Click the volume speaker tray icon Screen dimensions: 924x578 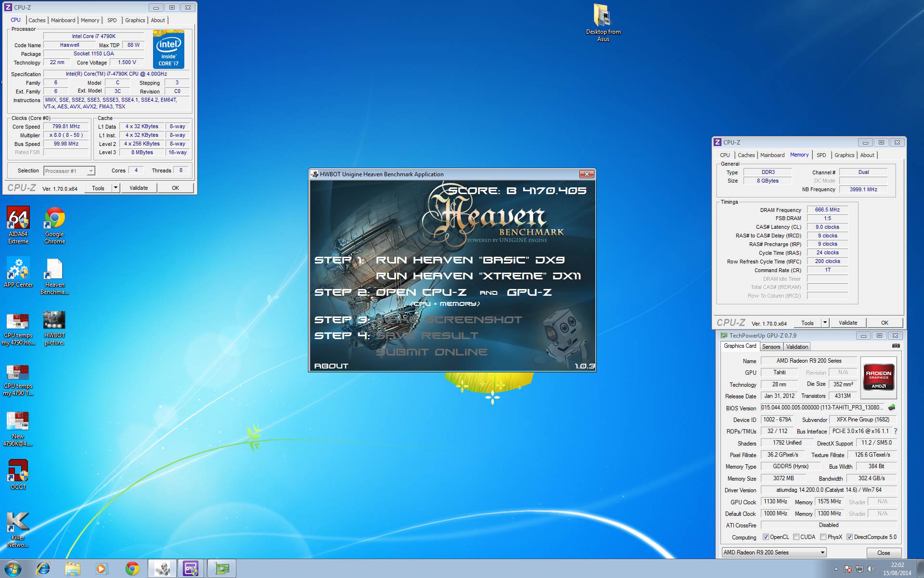click(871, 569)
